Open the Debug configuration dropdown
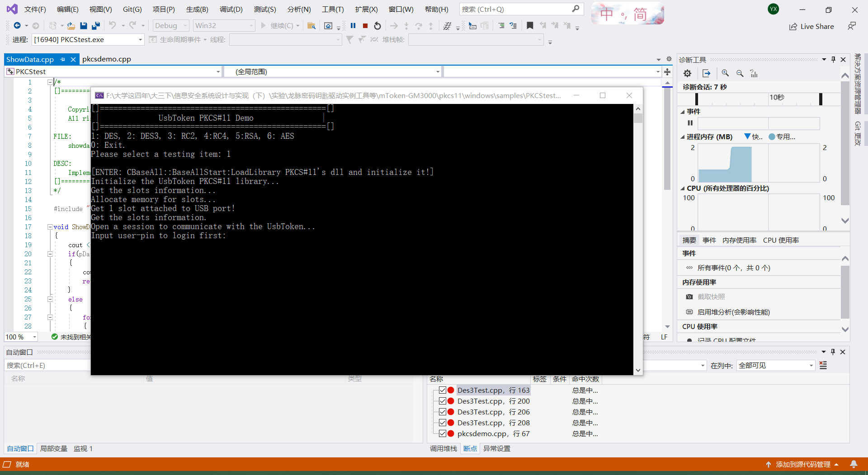The width and height of the screenshot is (868, 475). point(171,26)
